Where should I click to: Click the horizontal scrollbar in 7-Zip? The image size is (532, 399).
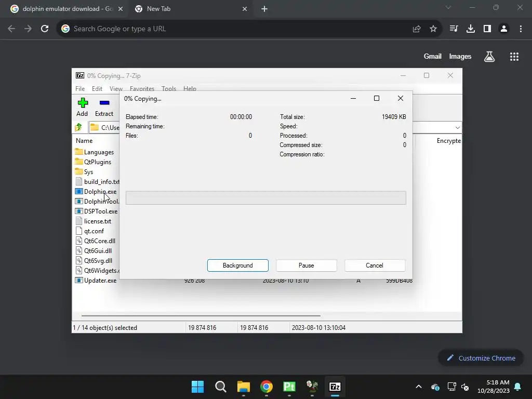201,315
